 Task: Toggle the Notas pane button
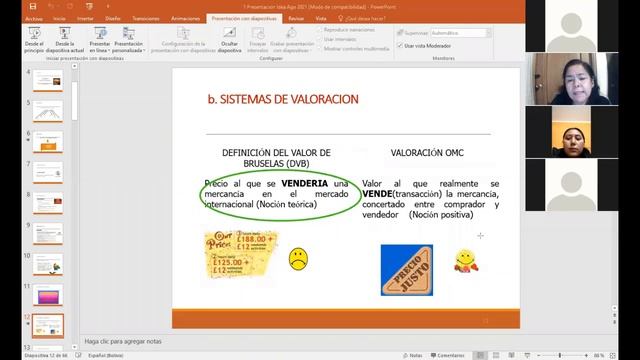tap(413, 356)
